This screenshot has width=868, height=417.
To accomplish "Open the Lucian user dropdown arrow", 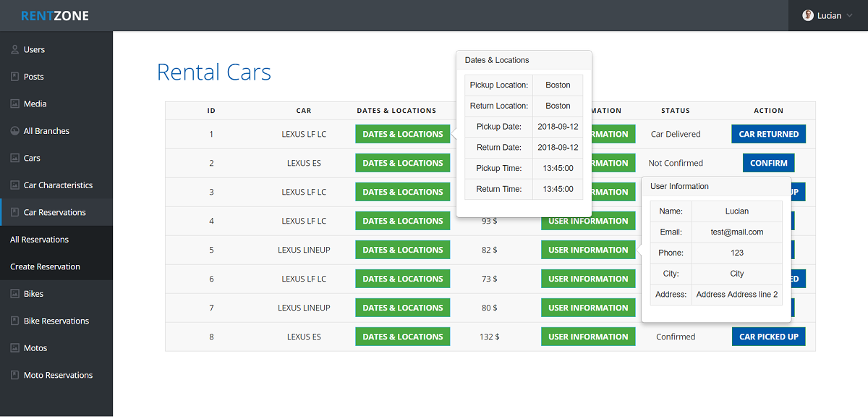I will 849,16.
